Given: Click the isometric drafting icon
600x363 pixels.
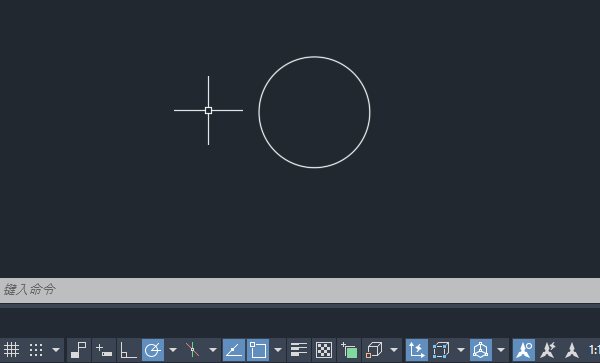Looking at the screenshot, I should click(x=192, y=350).
